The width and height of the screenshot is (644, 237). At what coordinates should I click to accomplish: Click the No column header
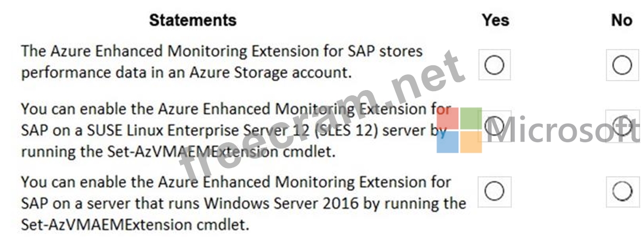pyautogui.click(x=621, y=20)
